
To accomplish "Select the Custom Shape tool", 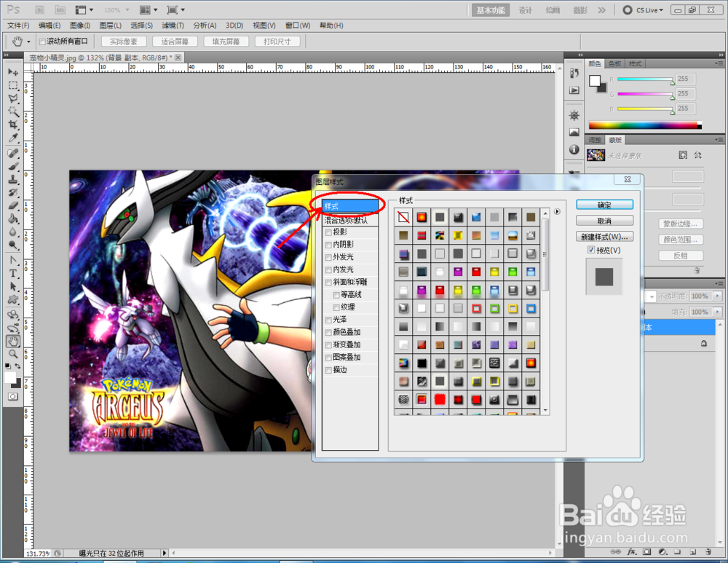I will click(x=13, y=299).
